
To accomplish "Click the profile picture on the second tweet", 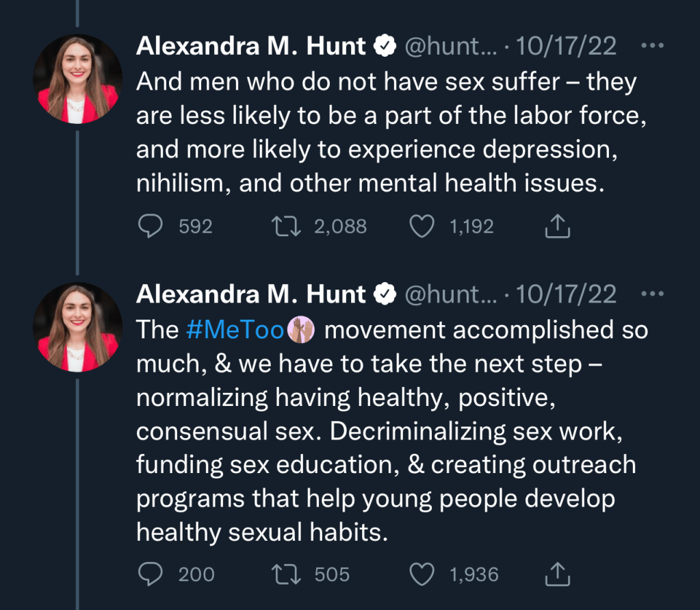I will [77, 326].
